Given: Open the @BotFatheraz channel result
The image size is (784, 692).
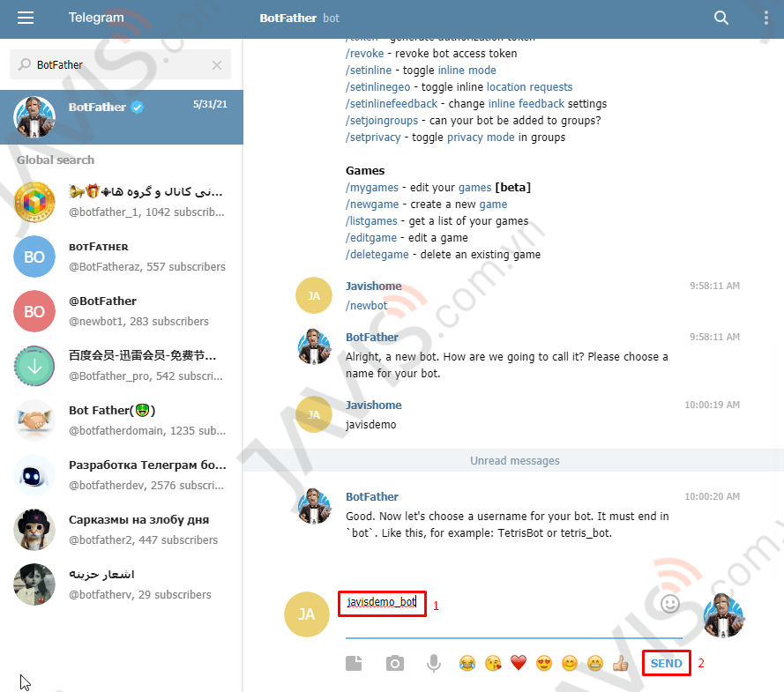Looking at the screenshot, I should point(122,257).
